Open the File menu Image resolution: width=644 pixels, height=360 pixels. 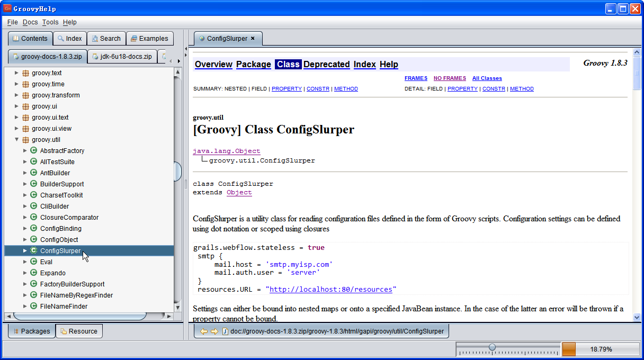13,22
